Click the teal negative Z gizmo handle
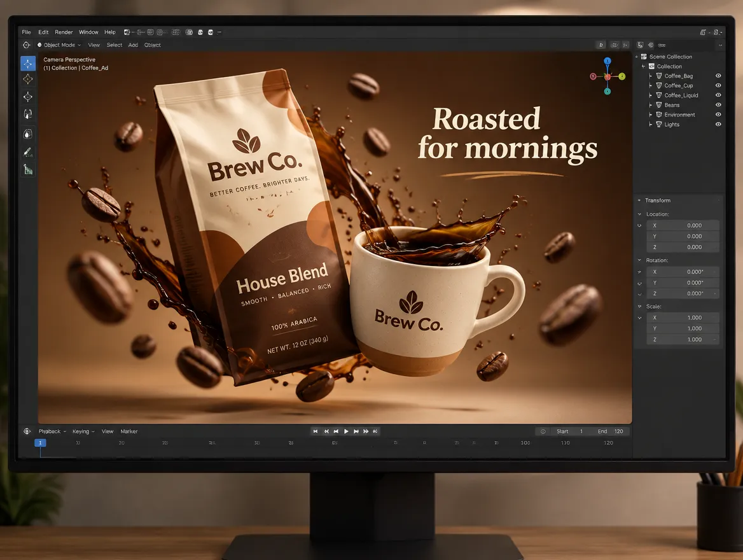 click(608, 91)
